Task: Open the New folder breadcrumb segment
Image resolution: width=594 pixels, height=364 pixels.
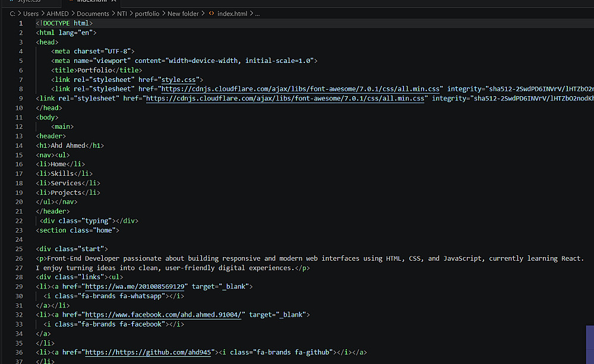Action: (x=182, y=13)
